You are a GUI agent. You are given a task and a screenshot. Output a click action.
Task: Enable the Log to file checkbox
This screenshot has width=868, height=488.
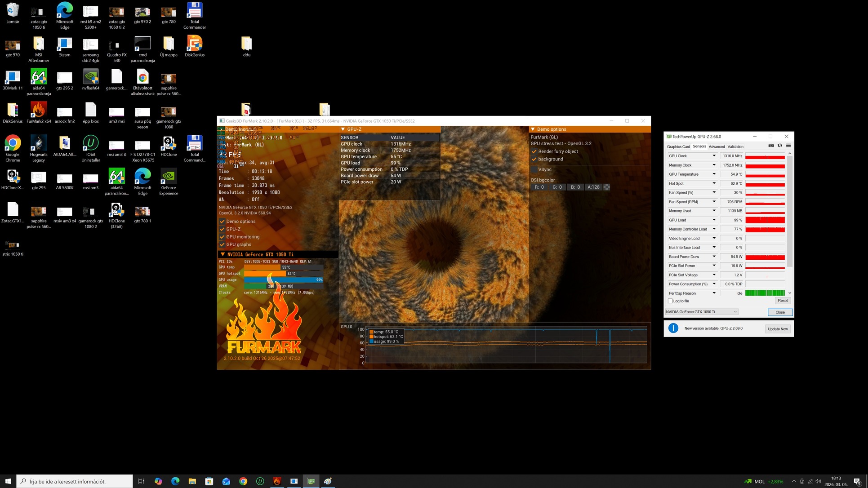coord(670,301)
